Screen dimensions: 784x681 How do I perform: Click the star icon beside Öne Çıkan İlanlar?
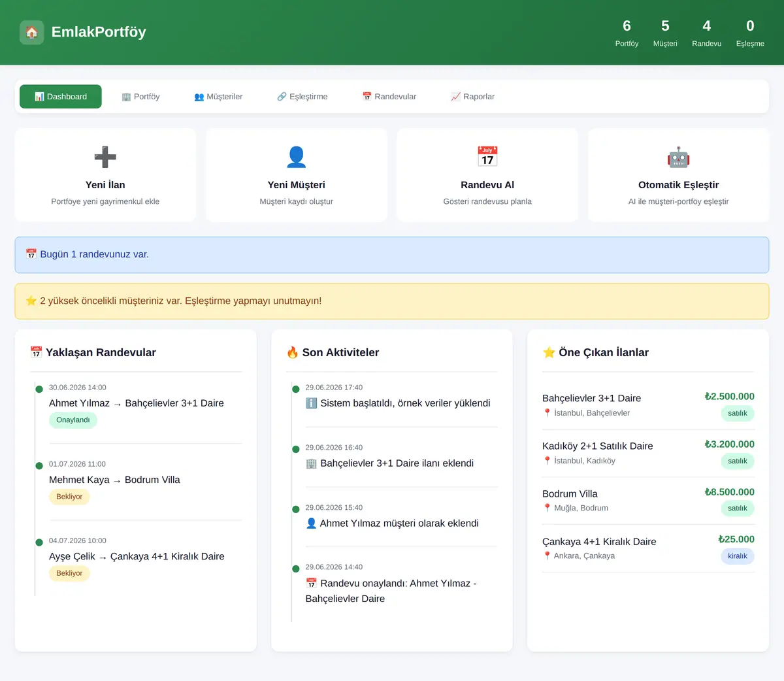549,352
